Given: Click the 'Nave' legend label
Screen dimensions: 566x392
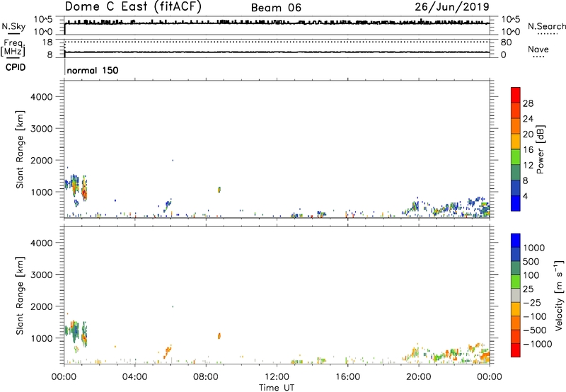Looking at the screenshot, I should (x=538, y=50).
